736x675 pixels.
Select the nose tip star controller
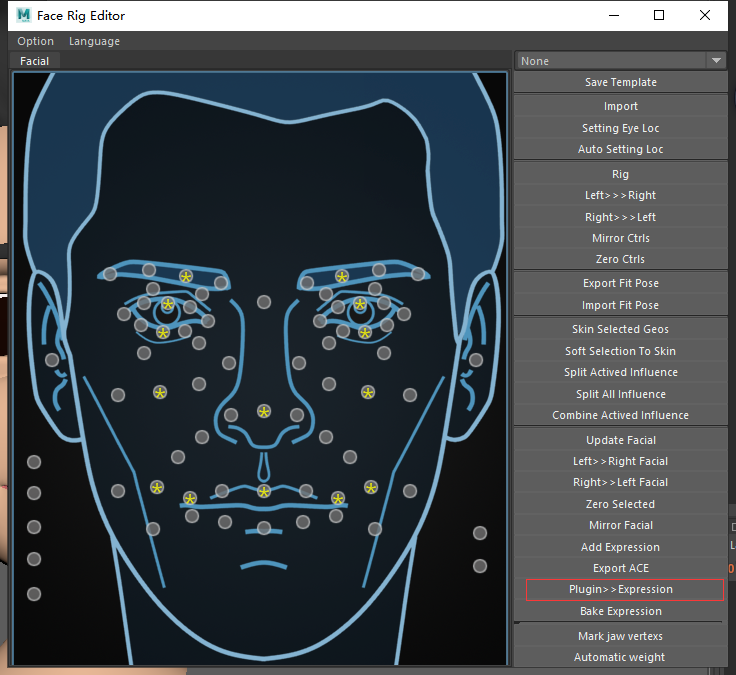[264, 412]
